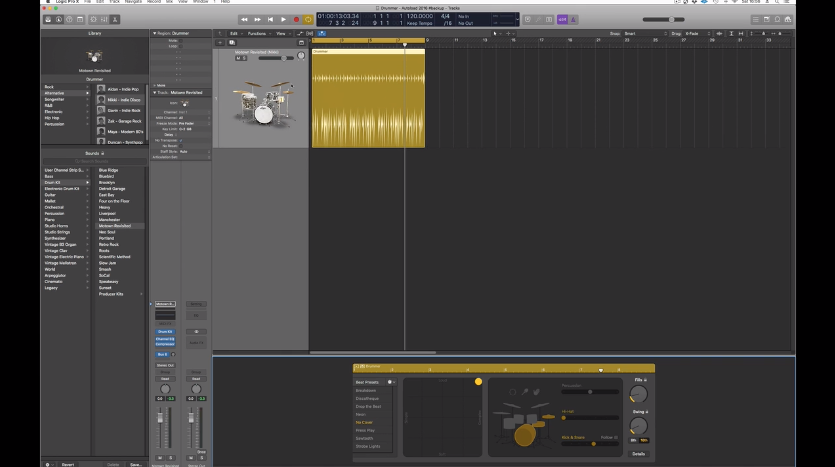Click the Fast Forward transport button
Viewport: 835px width, 467px height.
[257, 20]
